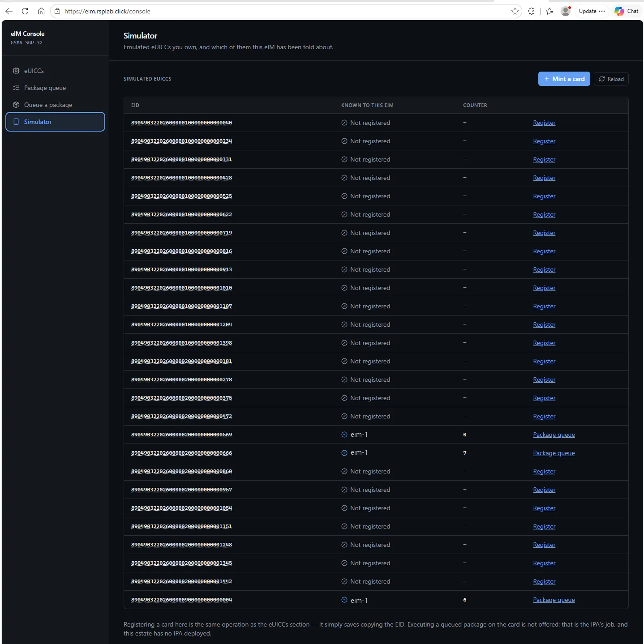Register the card with EID ending 0719

pos(544,233)
